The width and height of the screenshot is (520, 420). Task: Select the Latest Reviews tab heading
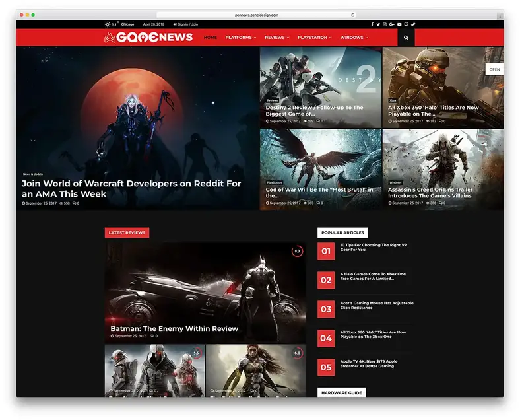pos(127,232)
